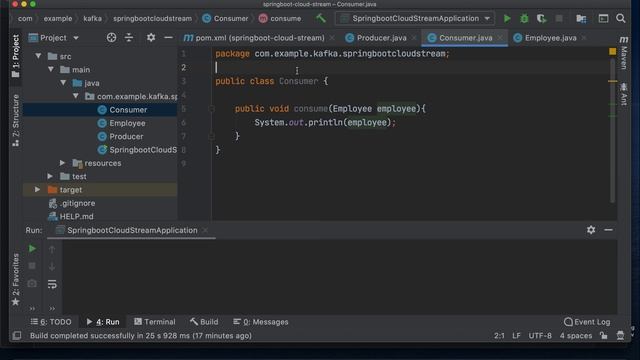Open the Build tool window
Screen dimensions: 640x360
coord(204,322)
